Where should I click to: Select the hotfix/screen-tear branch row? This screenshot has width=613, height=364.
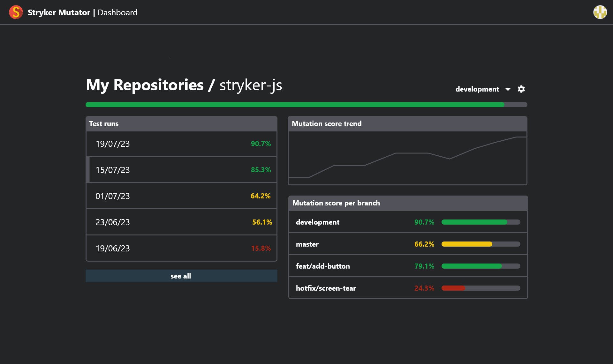click(351, 288)
